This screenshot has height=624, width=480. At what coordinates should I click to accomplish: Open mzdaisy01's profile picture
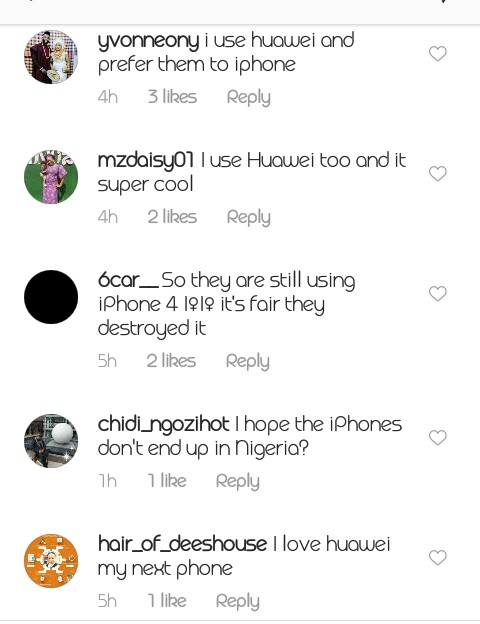(51, 177)
